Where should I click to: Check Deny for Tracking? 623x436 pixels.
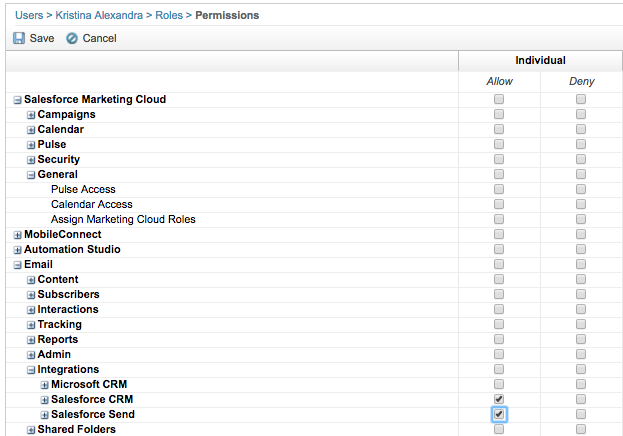(x=581, y=324)
